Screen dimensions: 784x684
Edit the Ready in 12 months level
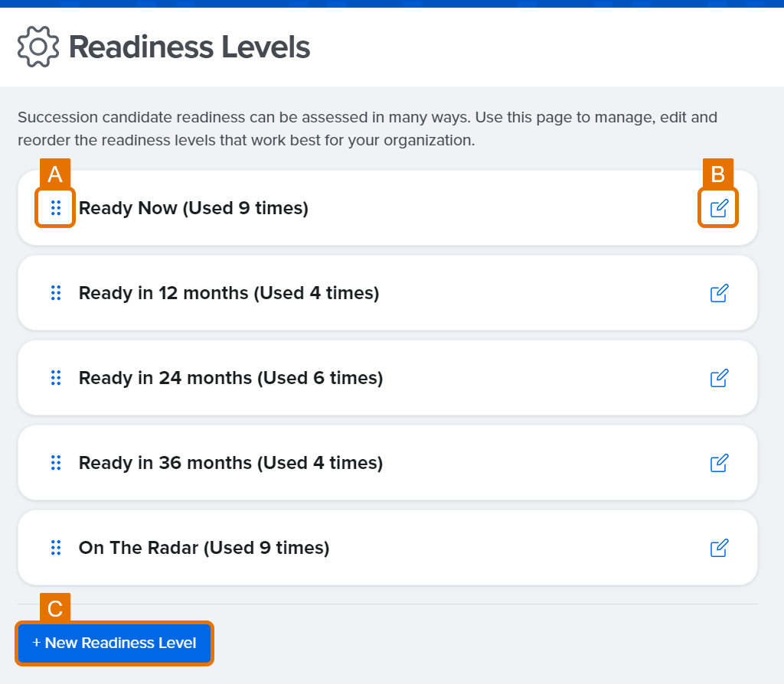(719, 293)
